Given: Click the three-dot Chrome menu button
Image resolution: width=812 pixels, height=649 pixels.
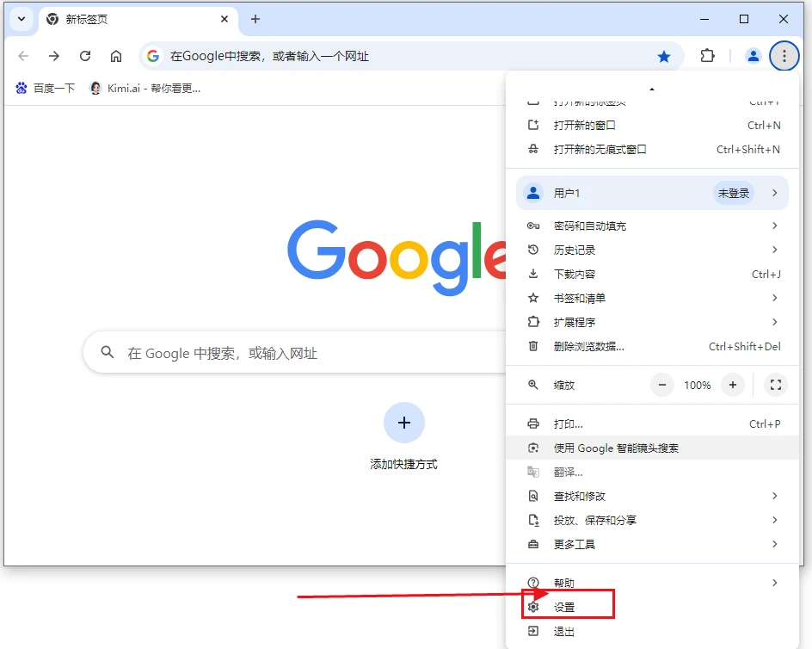Looking at the screenshot, I should click(x=784, y=55).
